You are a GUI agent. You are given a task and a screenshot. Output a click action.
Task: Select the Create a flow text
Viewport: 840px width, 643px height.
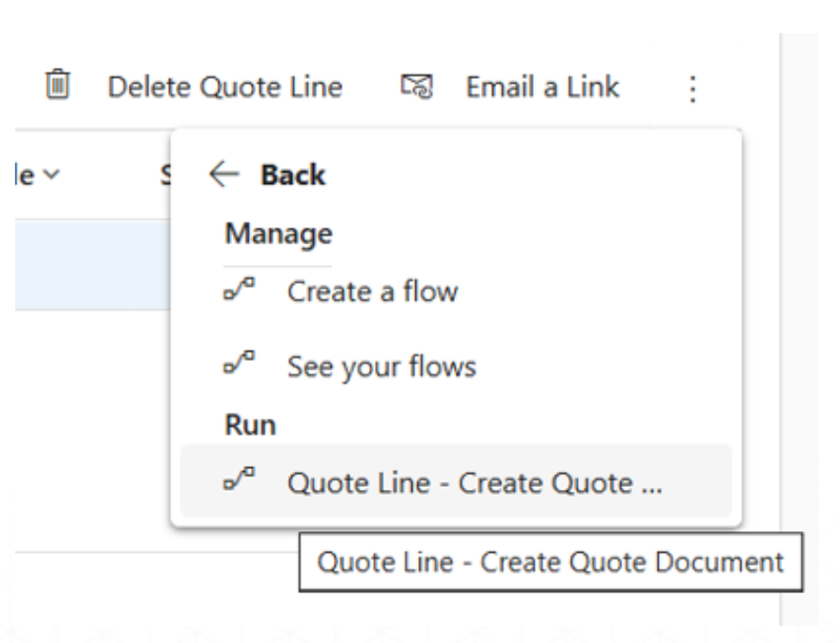pos(372,291)
